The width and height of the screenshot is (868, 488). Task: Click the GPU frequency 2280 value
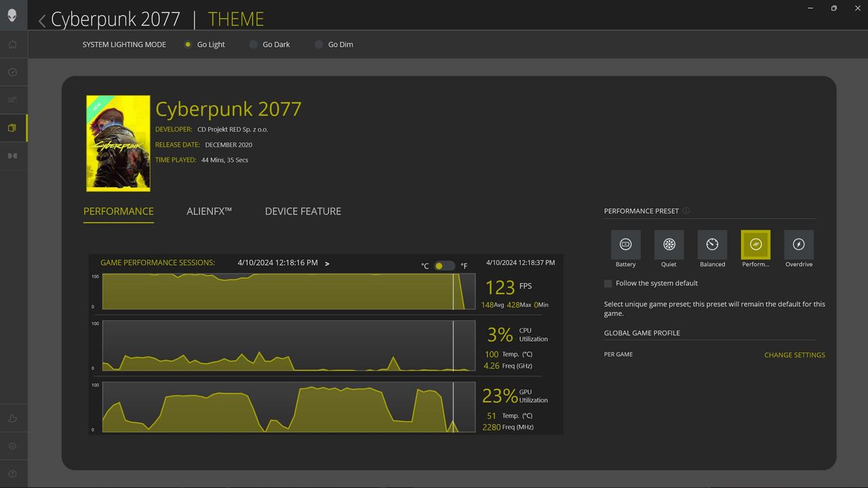(x=492, y=428)
